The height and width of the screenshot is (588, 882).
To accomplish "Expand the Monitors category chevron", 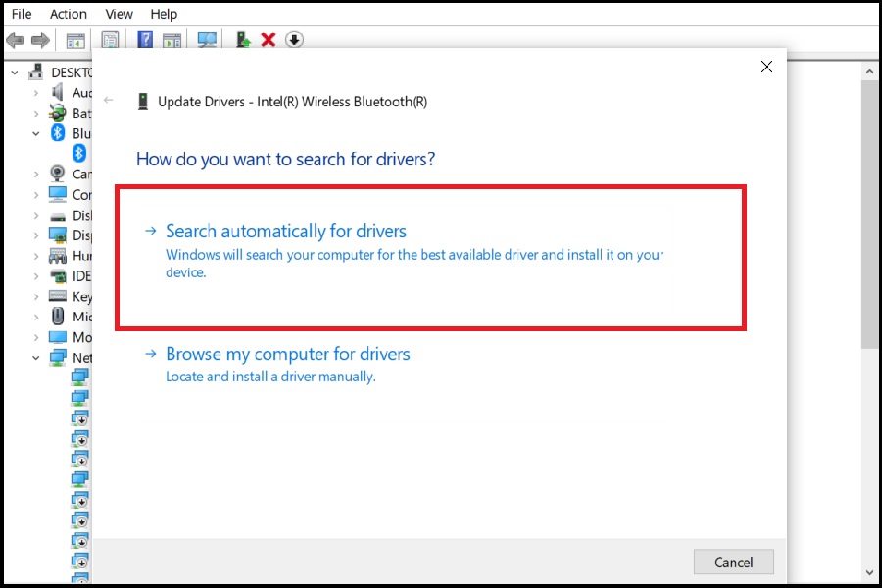I will tap(36, 337).
